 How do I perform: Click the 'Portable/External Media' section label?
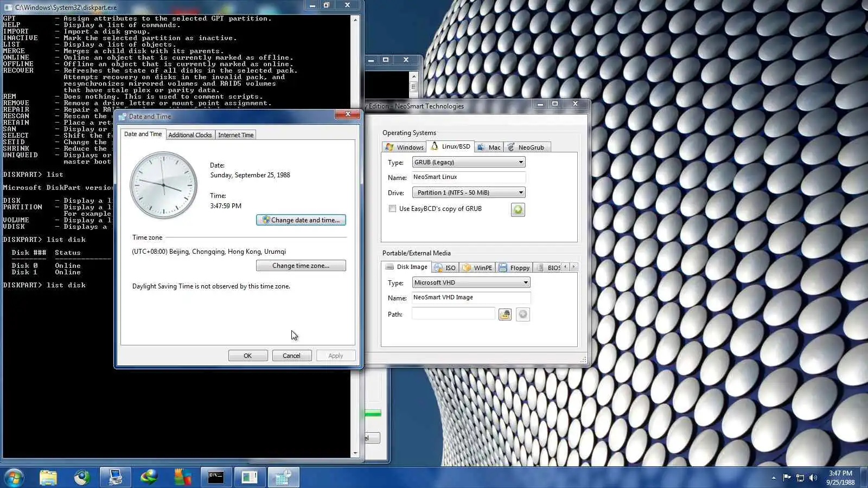click(416, 253)
